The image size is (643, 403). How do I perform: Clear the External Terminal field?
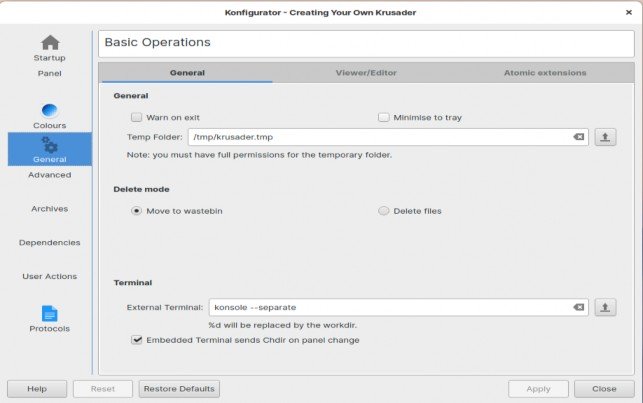pyautogui.click(x=579, y=307)
